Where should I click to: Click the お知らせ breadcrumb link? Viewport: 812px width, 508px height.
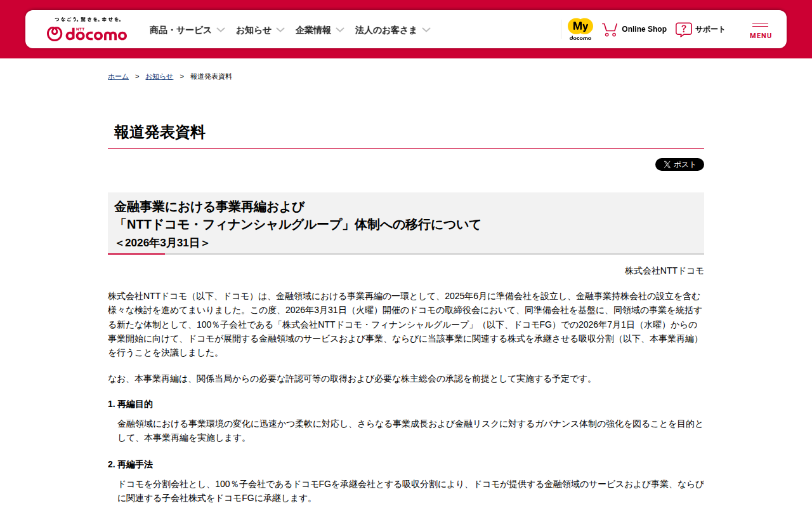click(x=159, y=76)
